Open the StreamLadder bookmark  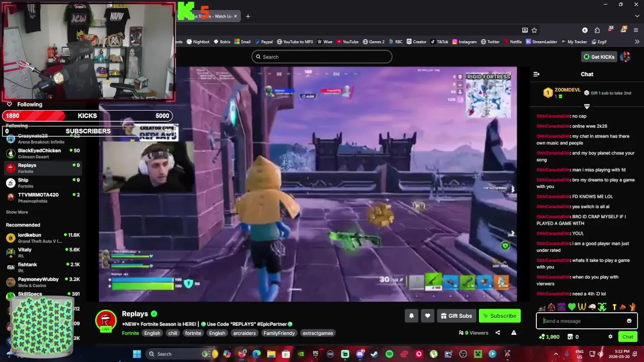541,42
